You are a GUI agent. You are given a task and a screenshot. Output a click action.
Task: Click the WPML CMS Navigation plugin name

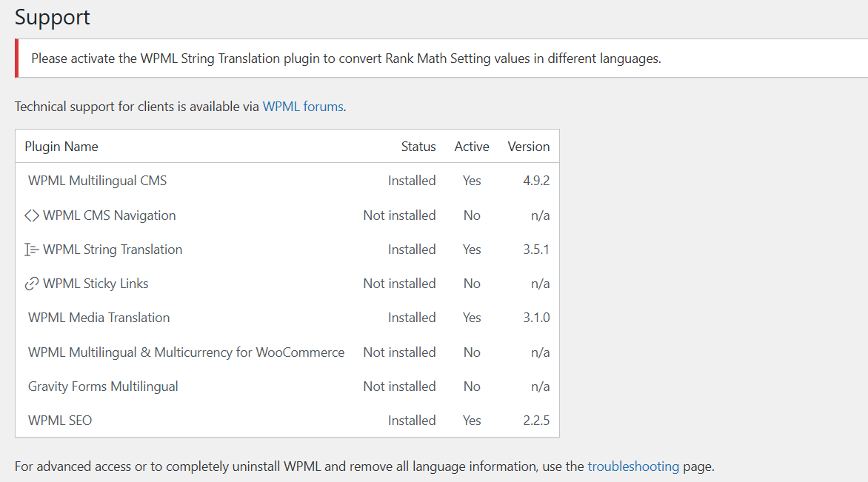click(x=110, y=215)
